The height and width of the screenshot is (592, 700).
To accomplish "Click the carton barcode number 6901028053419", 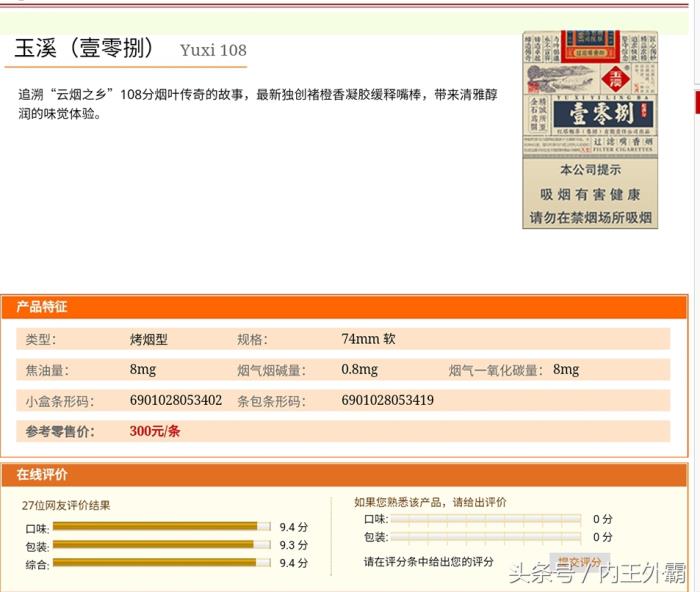I will point(387,400).
